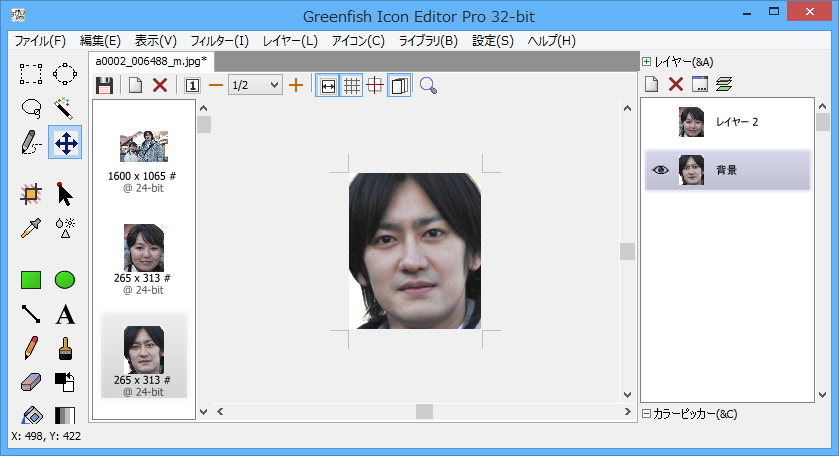Pick the Eyedropper tool

click(x=31, y=228)
